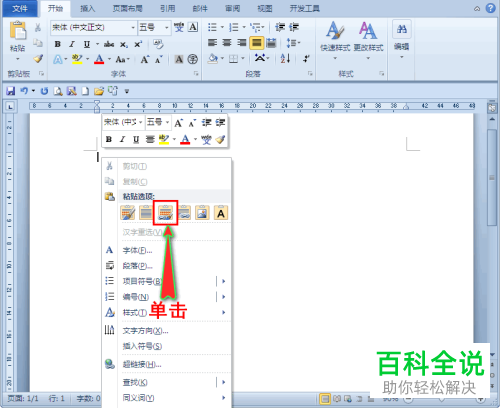The width and height of the screenshot is (500, 408).
Task: Open the Editing find binoculars menu
Action: point(402,39)
